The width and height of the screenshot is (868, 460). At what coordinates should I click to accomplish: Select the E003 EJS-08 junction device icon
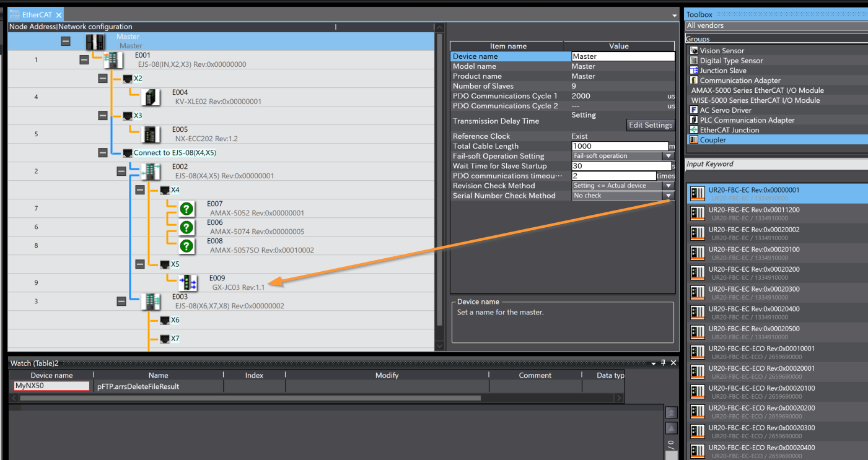151,302
